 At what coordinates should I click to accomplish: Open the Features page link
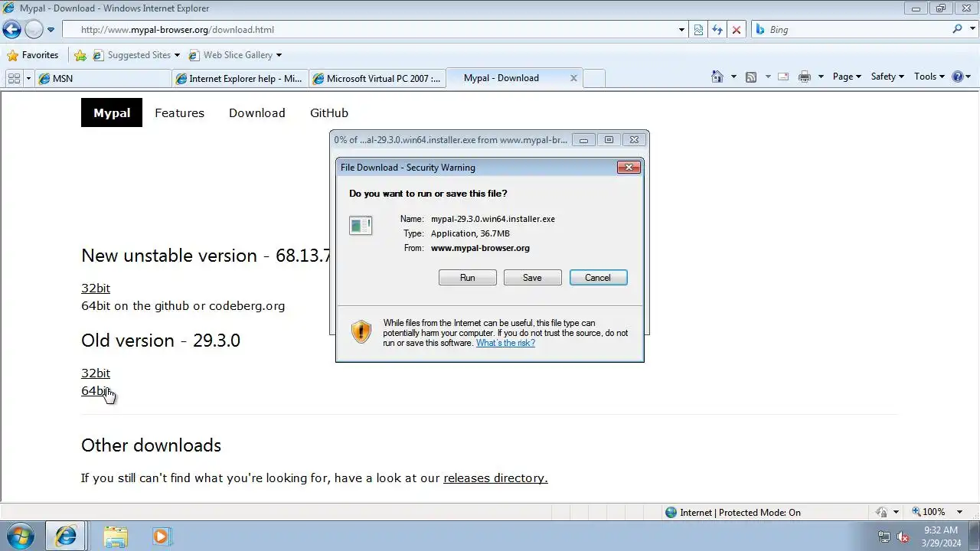[x=179, y=112]
